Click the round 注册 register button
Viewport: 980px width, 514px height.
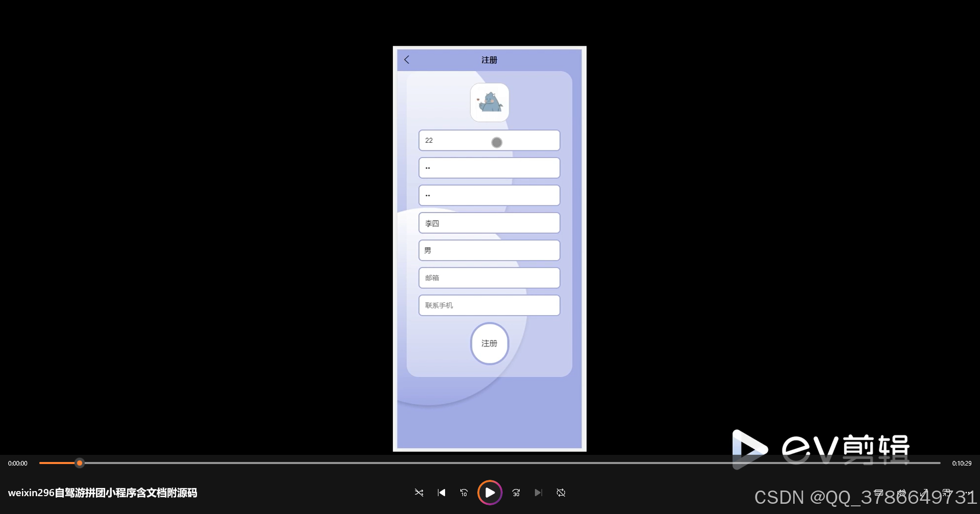click(489, 344)
